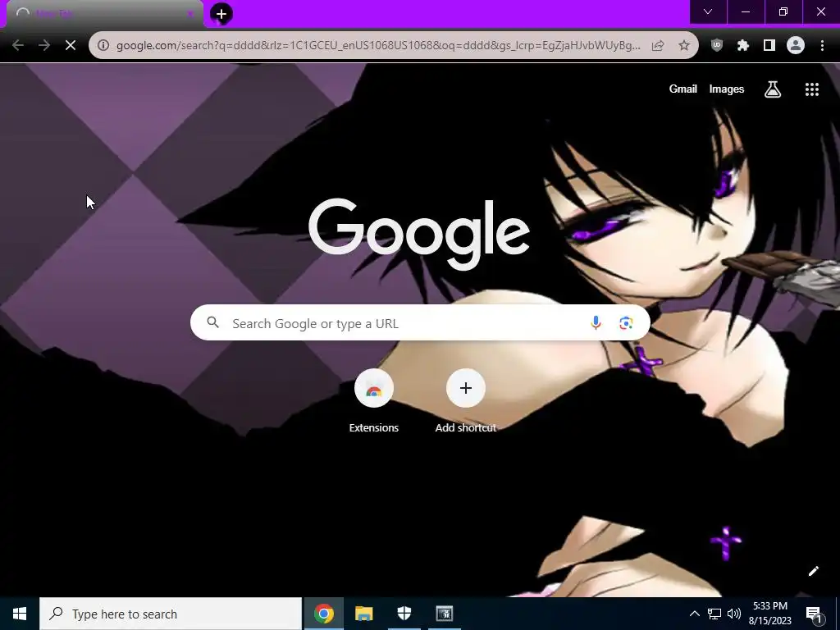The width and height of the screenshot is (840, 630).
Task: Stop loading the page
Action: pyautogui.click(x=71, y=46)
